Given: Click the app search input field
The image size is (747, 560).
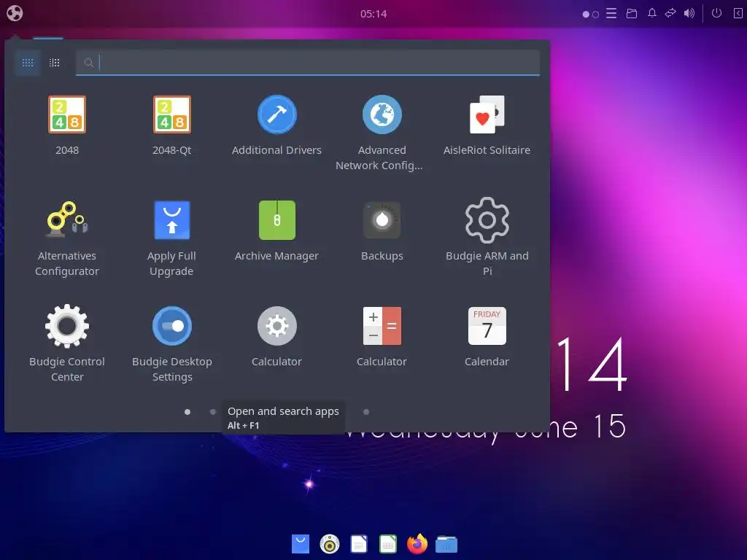Looking at the screenshot, I should (x=308, y=63).
